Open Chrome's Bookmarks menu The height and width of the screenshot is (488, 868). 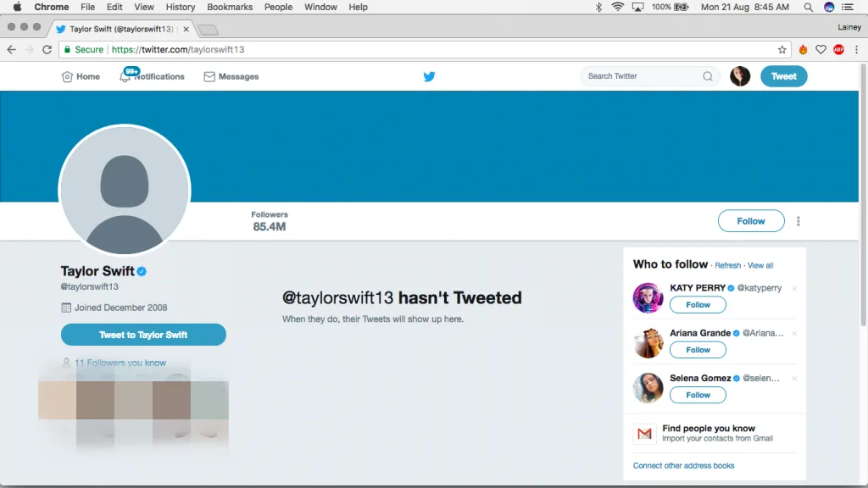230,7
